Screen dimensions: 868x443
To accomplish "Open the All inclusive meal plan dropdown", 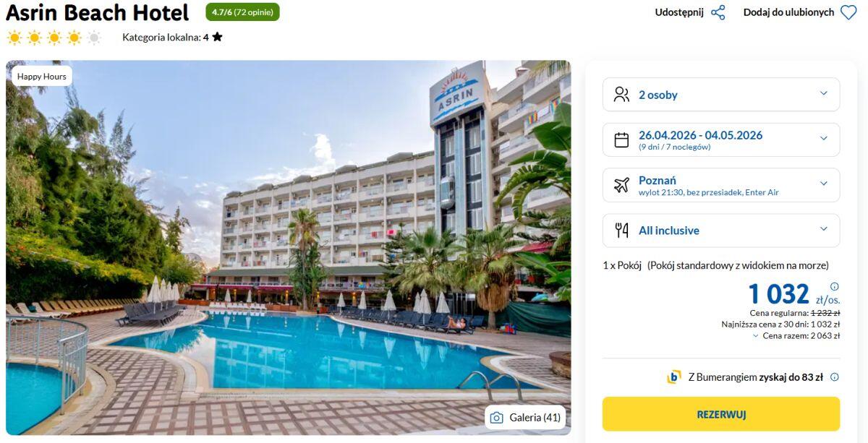I will (721, 231).
